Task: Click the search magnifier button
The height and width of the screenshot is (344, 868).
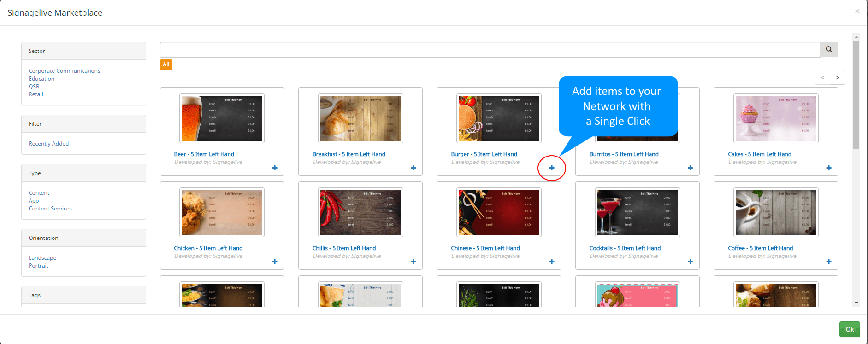Action: (x=829, y=50)
